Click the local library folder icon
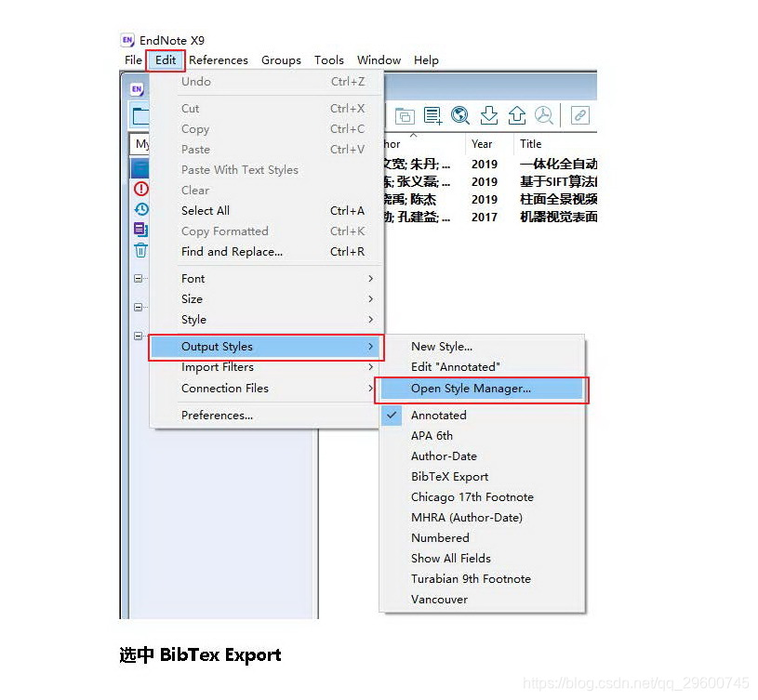The height and width of the screenshot is (700, 758). (x=140, y=116)
